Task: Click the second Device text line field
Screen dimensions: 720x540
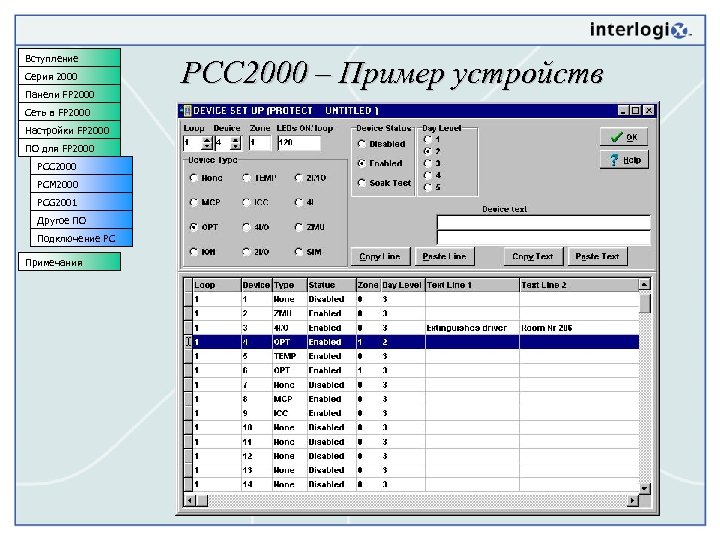Action: pyautogui.click(x=544, y=237)
